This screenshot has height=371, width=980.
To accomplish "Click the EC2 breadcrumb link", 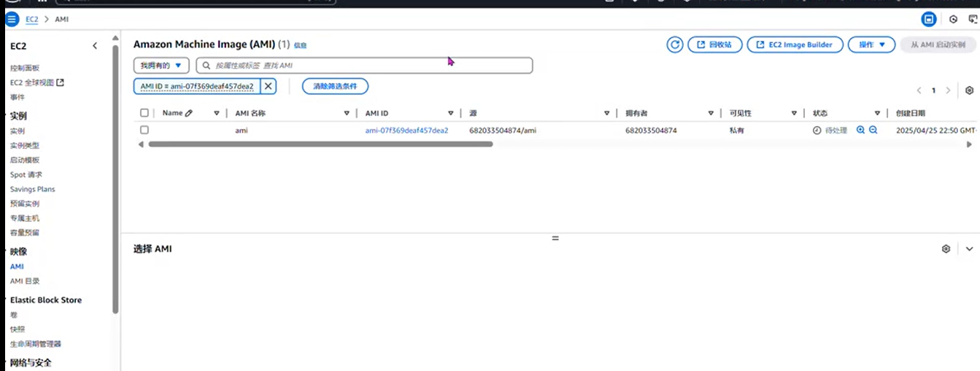I will 31,20.
